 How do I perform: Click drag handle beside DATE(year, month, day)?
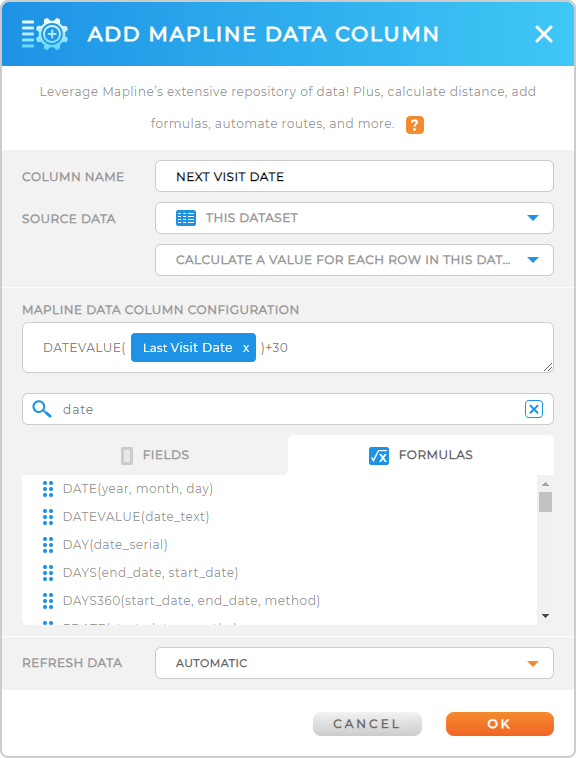[x=48, y=489]
